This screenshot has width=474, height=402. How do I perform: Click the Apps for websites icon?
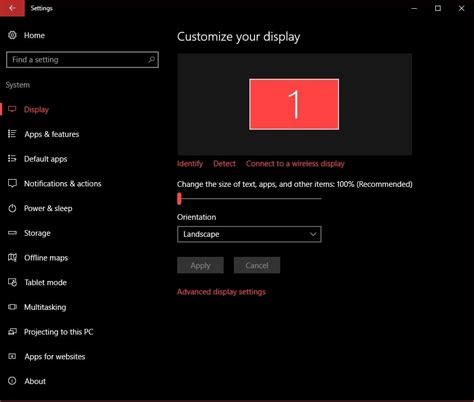pos(12,356)
